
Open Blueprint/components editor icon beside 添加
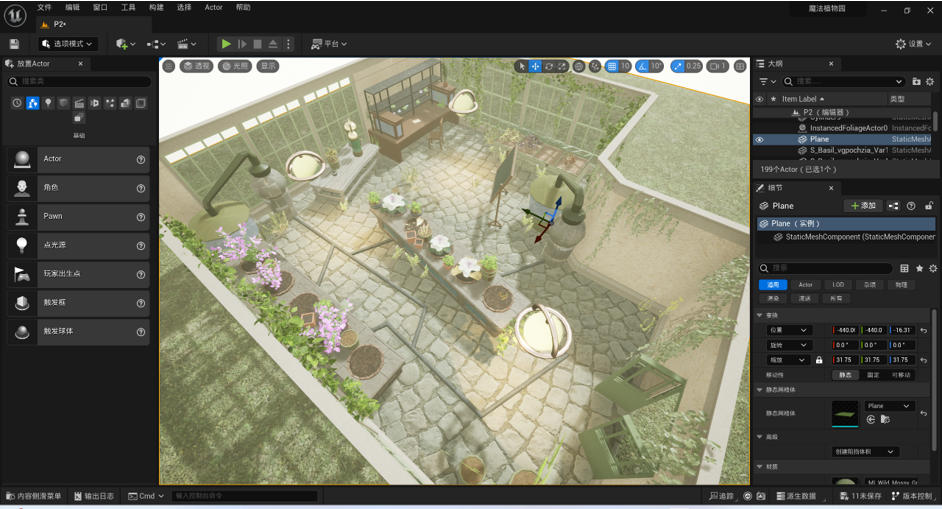coord(893,206)
